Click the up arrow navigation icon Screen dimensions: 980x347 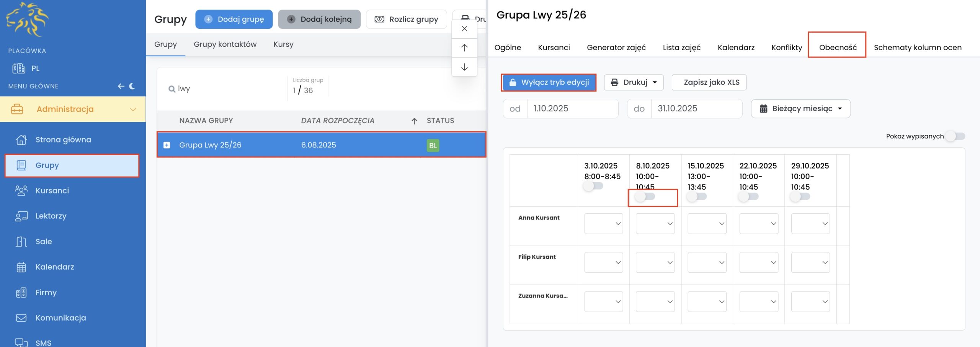pyautogui.click(x=464, y=48)
